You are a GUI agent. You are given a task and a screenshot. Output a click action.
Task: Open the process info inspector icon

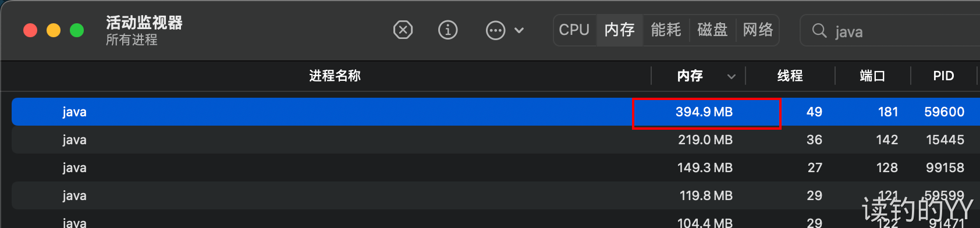click(x=448, y=30)
